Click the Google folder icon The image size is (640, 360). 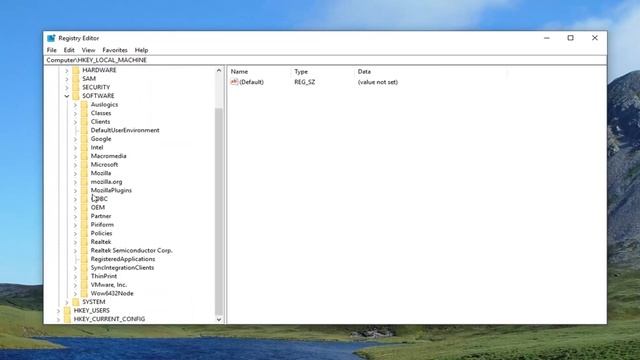84,139
